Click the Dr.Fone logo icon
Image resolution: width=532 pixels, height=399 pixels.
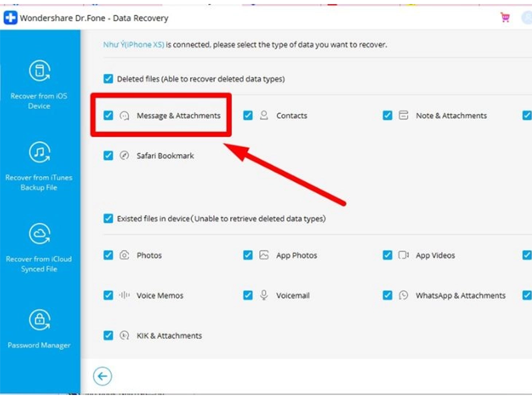10,18
